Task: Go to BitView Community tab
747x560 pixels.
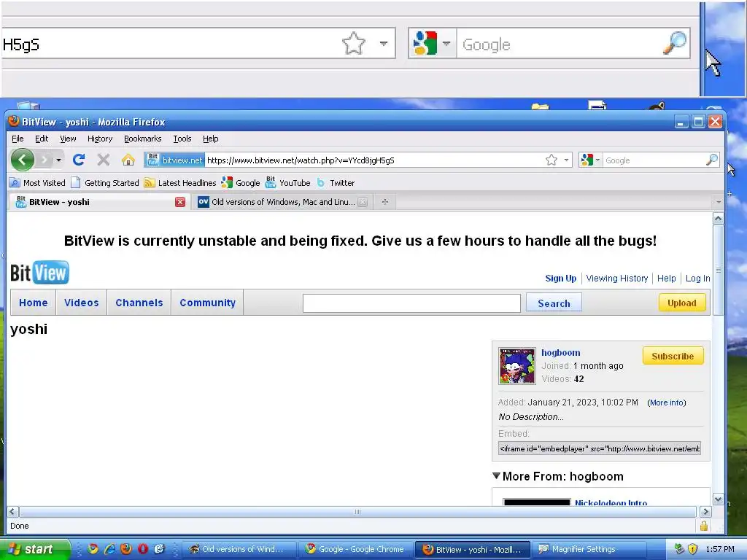Action: coord(207,303)
